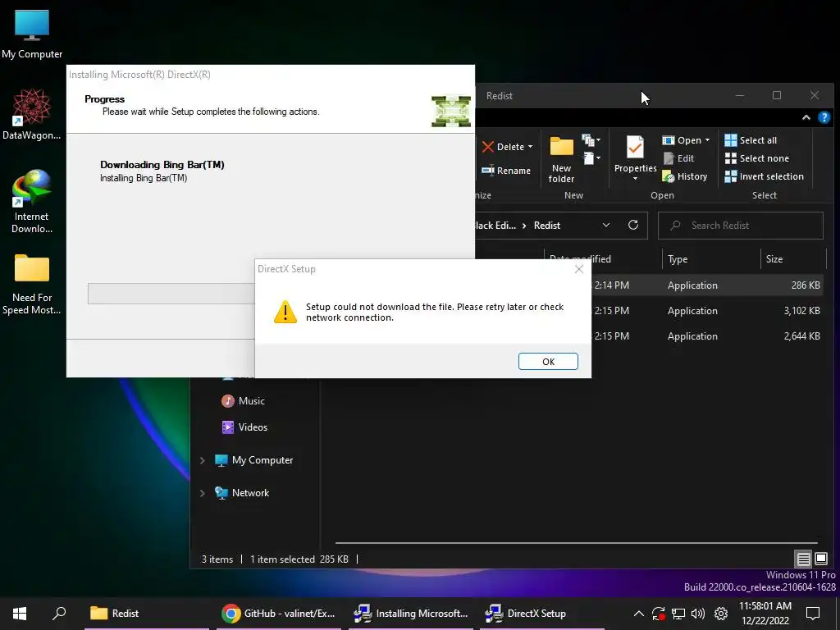
Task: Expand My Computer tree node
Action: pos(202,460)
